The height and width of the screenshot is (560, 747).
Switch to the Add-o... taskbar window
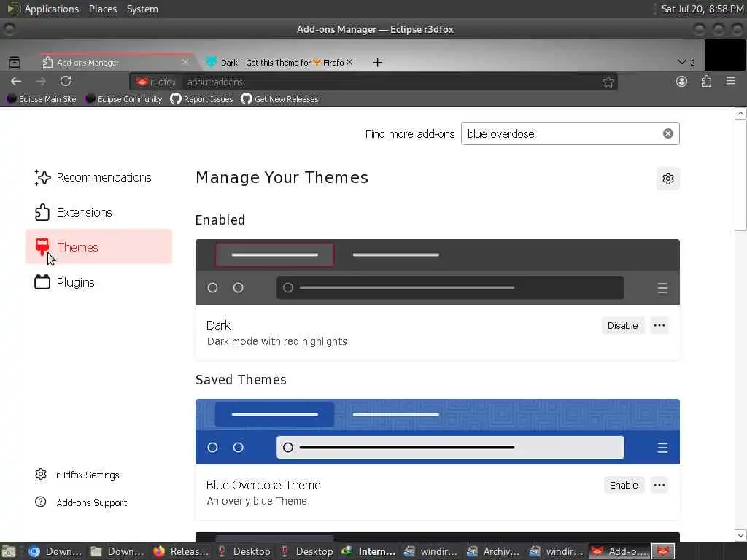click(619, 551)
